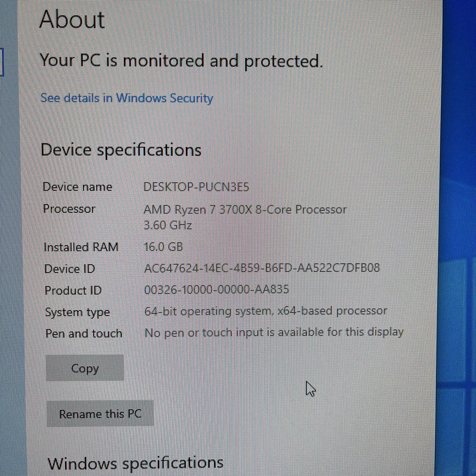Click the Pen and touch label

tap(84, 334)
